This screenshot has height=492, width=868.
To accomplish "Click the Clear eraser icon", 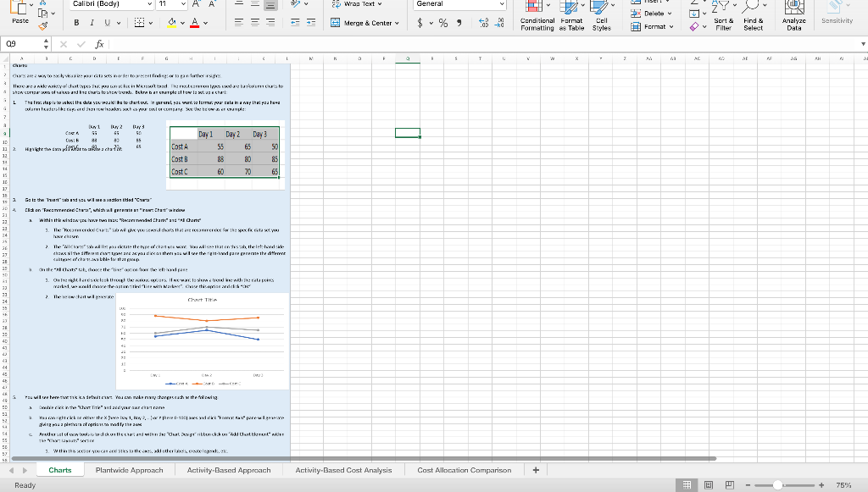I will (x=694, y=26).
